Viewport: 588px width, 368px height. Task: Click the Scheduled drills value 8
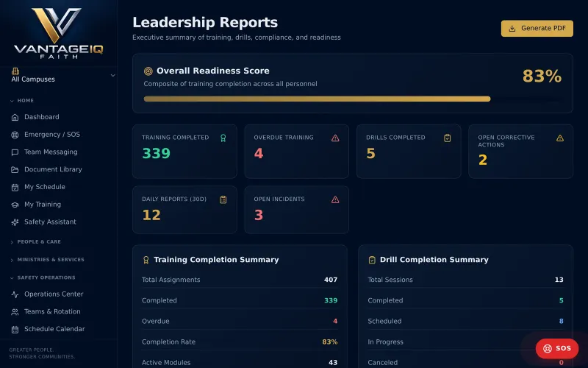[x=562, y=322]
